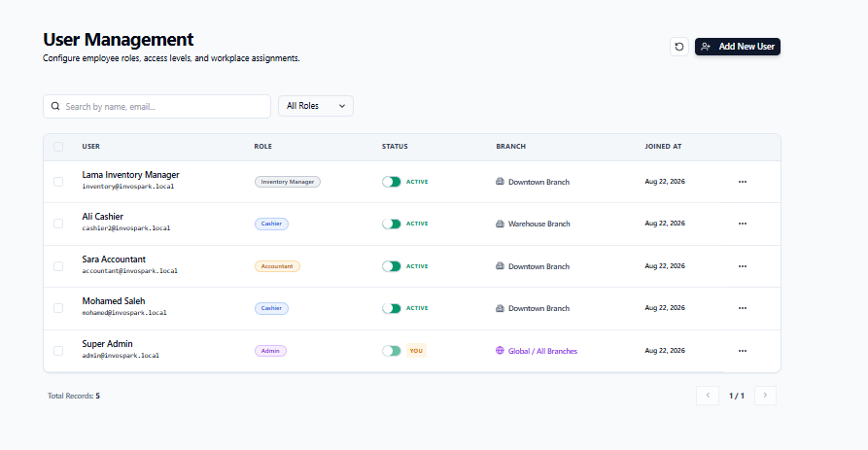Select checkbox for Sara Accountant
The height and width of the screenshot is (450, 868).
58,266
